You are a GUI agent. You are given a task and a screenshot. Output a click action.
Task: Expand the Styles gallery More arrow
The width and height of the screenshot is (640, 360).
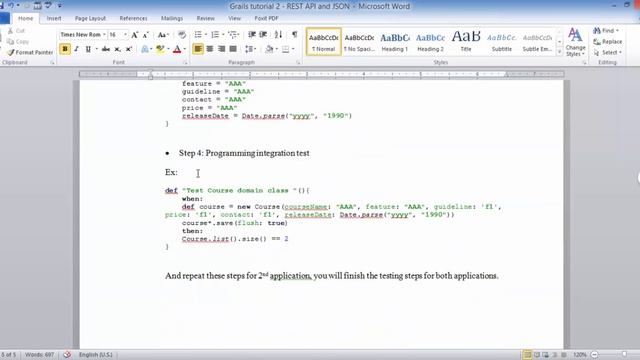pyautogui.click(x=559, y=52)
